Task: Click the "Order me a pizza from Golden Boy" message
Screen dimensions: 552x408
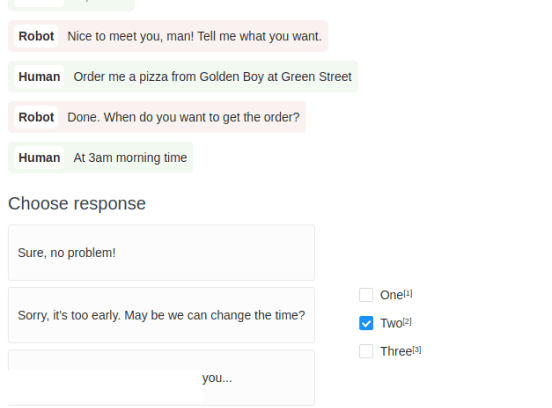Action: click(x=212, y=76)
